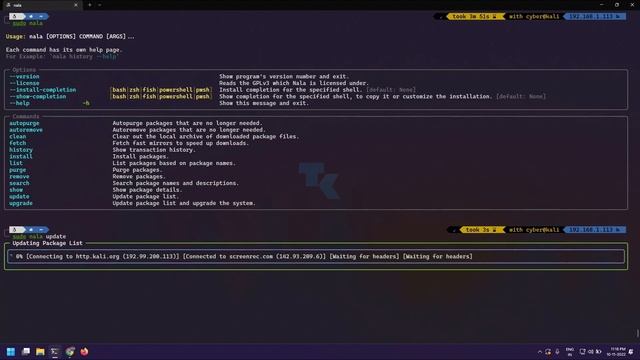Open Task View from the taskbar
The image size is (640, 360).
tap(26, 351)
